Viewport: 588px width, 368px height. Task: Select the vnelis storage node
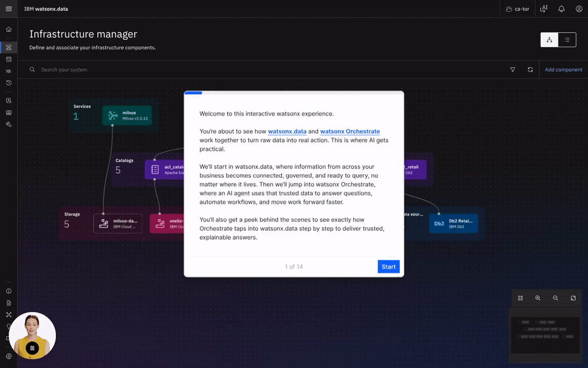[167, 223]
